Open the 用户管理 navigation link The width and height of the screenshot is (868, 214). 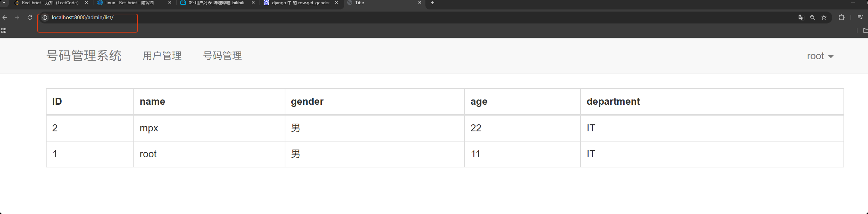[x=162, y=56]
